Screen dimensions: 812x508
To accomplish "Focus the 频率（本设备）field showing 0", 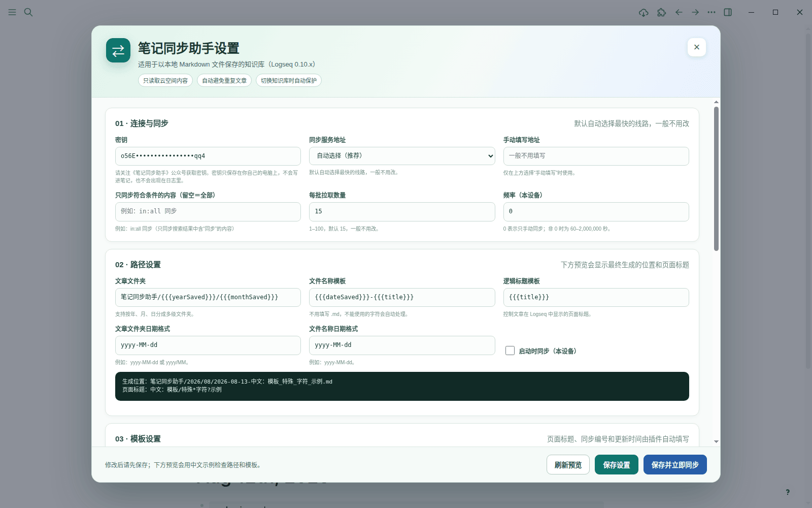I will point(596,211).
